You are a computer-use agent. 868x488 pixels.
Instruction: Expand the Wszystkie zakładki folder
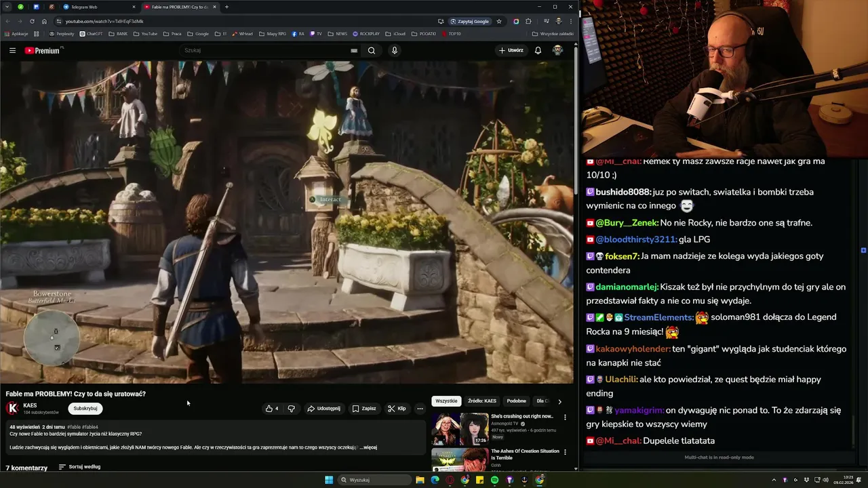click(x=553, y=33)
